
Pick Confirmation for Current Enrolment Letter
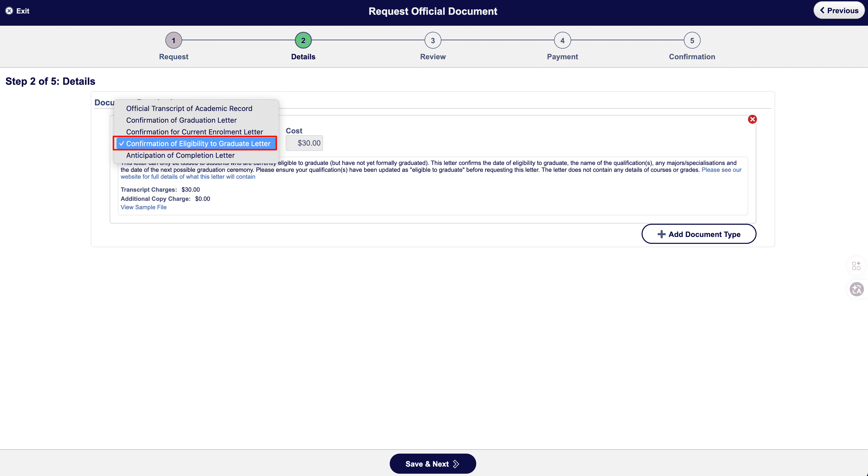(194, 132)
